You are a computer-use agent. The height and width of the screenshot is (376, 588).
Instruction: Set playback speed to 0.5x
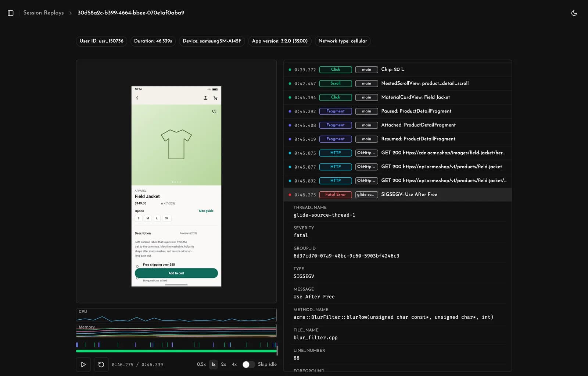201,364
